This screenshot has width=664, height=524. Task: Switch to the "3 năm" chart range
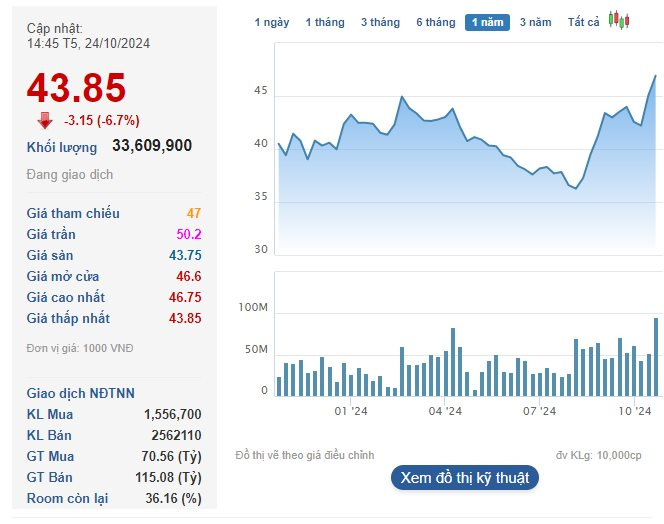click(535, 22)
